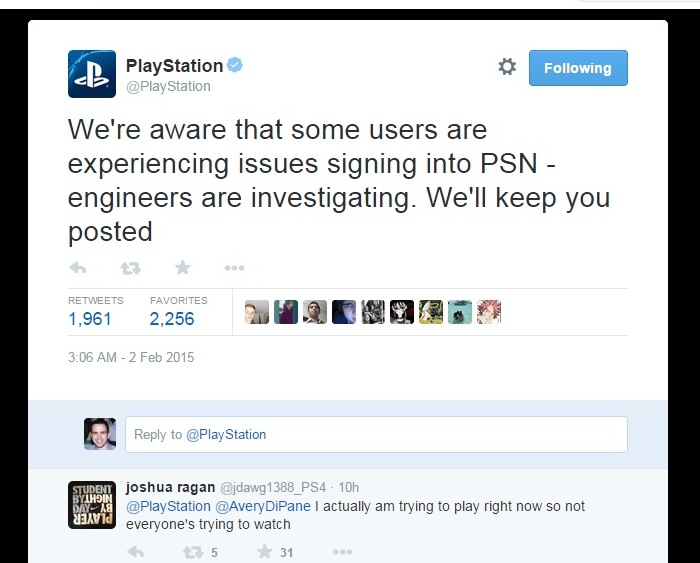Open the @PlayStation handle link in header
This screenshot has width=700, height=563.
pyautogui.click(x=168, y=87)
